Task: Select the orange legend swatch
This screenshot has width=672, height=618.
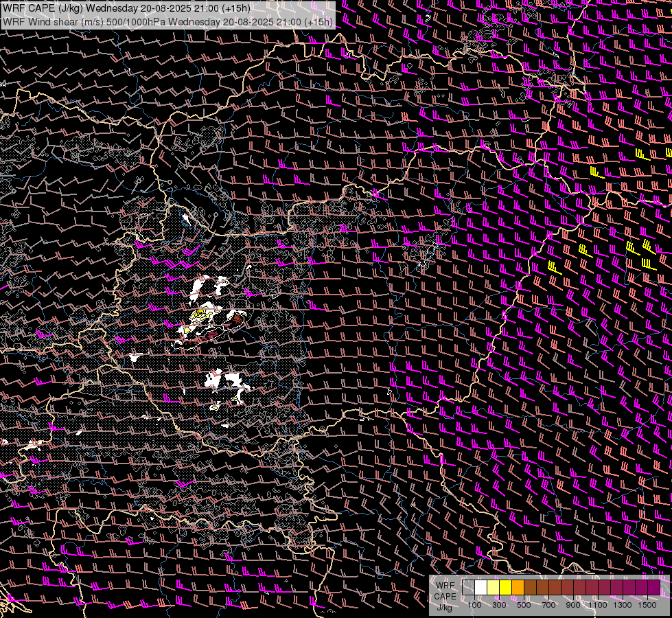Action: [x=518, y=588]
